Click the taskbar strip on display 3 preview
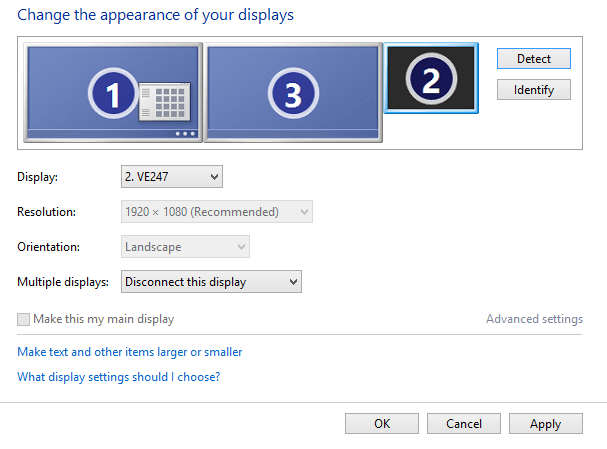 pos(292,133)
